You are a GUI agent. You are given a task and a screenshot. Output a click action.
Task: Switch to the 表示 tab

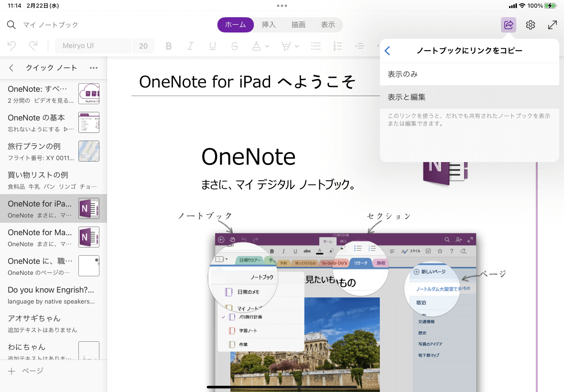click(328, 25)
